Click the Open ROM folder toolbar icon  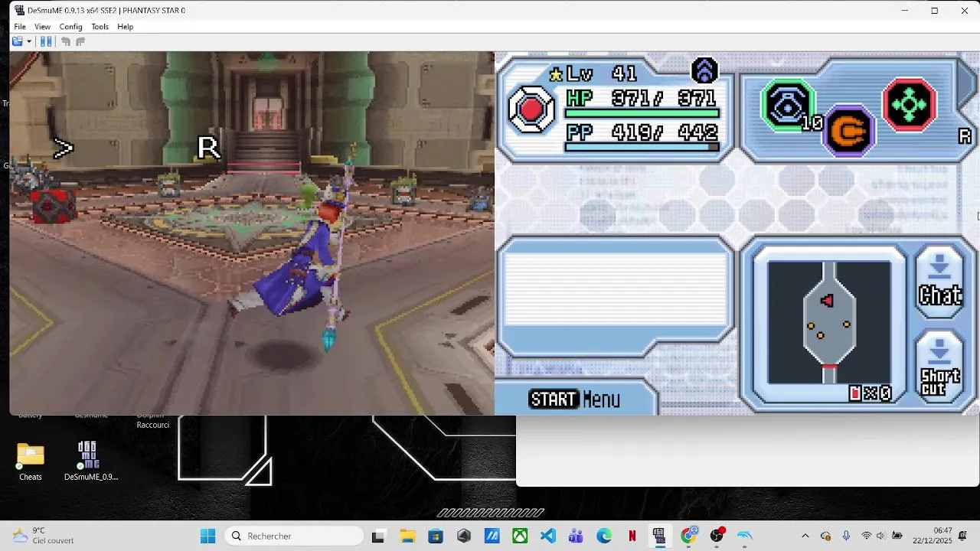[x=17, y=42]
